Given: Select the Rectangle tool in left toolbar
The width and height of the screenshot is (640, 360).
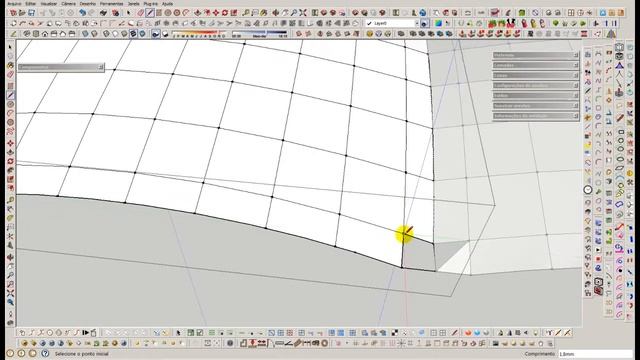Looking at the screenshot, I should pos(11,86).
